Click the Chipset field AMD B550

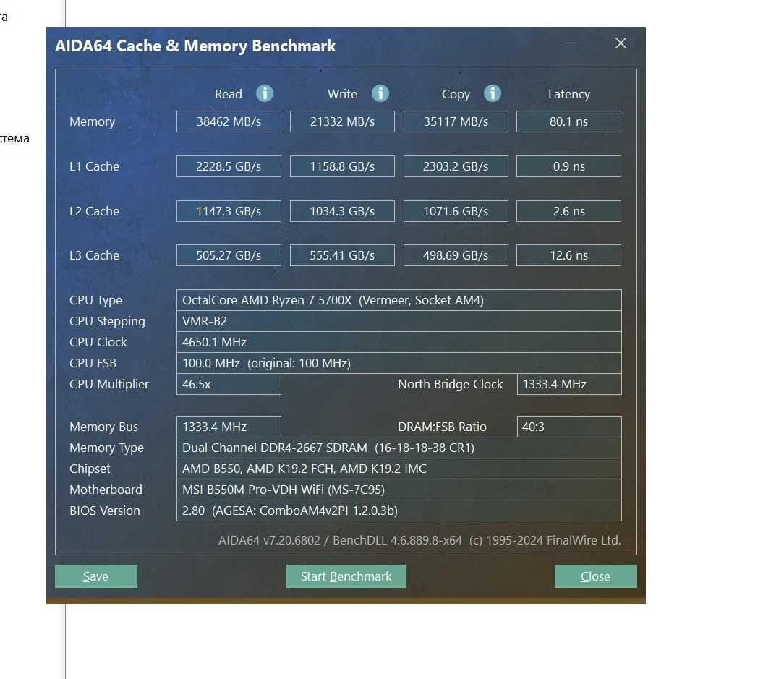(399, 469)
